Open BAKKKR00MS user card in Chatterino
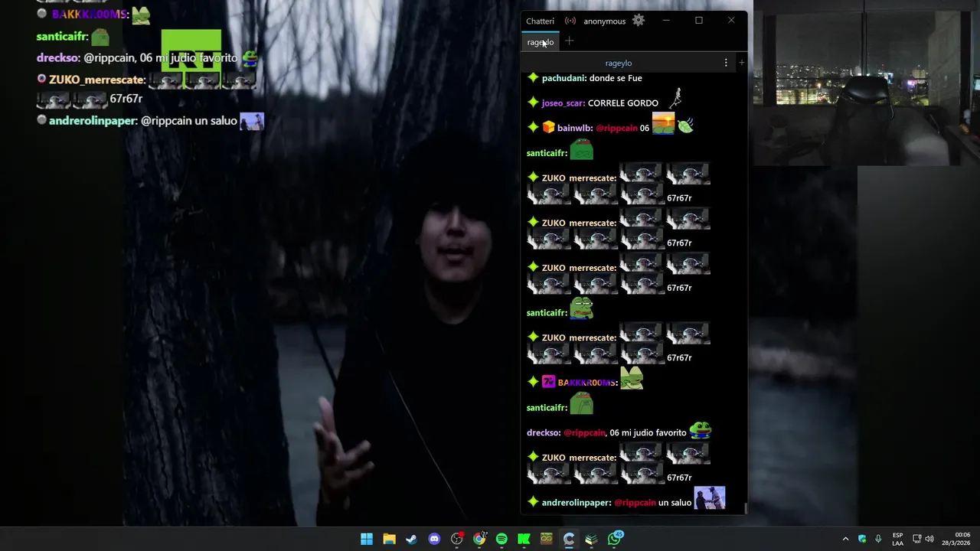The height and width of the screenshot is (551, 980). point(587,383)
